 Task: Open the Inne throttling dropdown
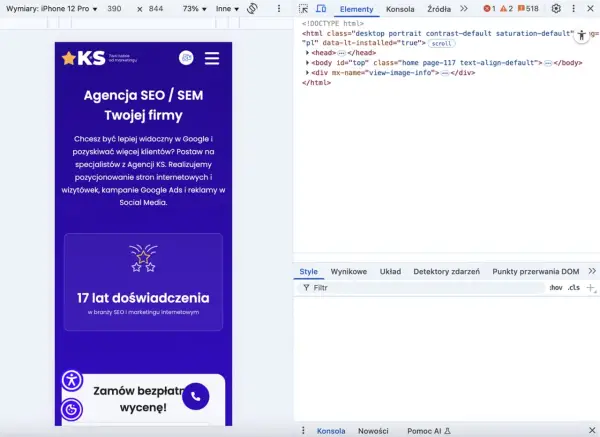(227, 8)
